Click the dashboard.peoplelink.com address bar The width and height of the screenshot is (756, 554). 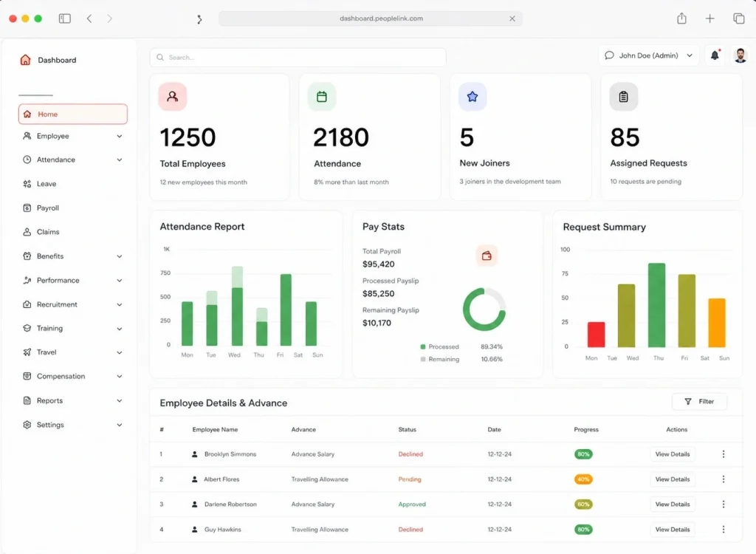[371, 18]
